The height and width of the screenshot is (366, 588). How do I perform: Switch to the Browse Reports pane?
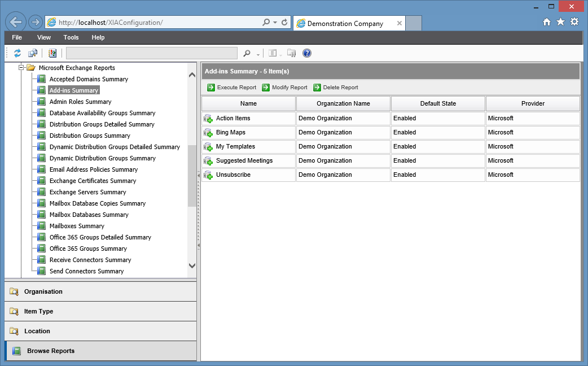[x=100, y=351]
